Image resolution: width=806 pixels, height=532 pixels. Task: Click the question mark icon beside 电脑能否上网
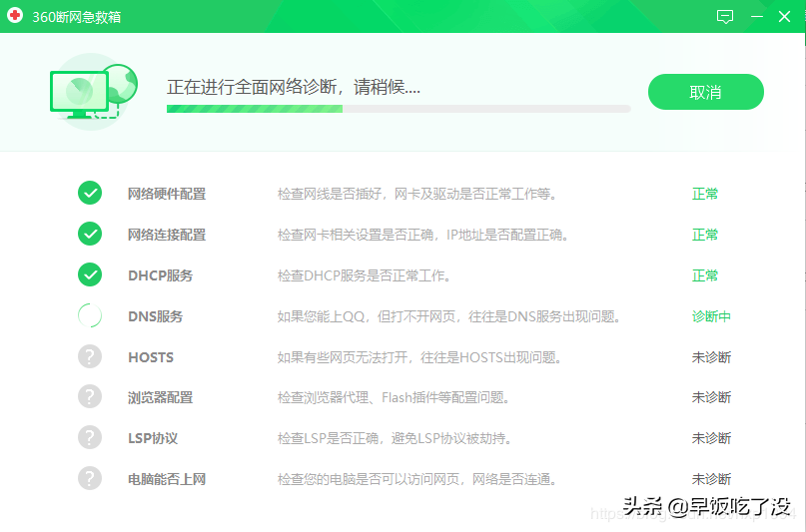[x=90, y=478]
